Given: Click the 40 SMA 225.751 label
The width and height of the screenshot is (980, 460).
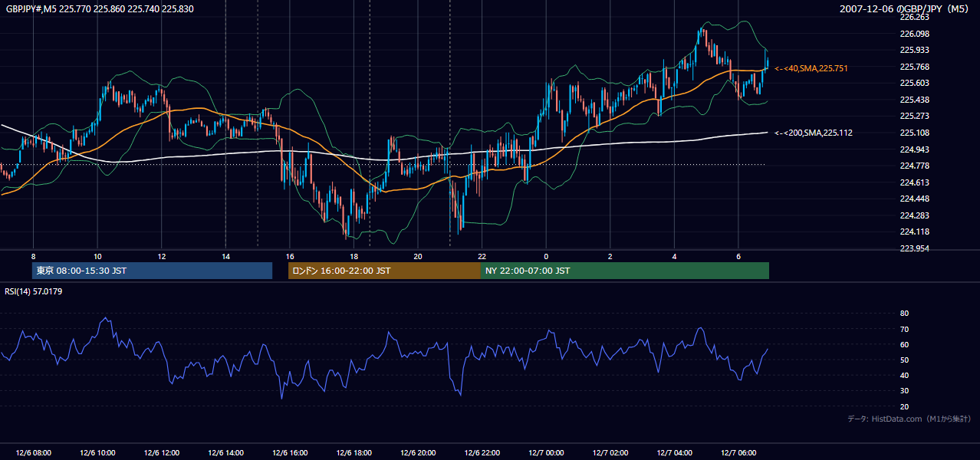Looking at the screenshot, I should pos(811,68).
